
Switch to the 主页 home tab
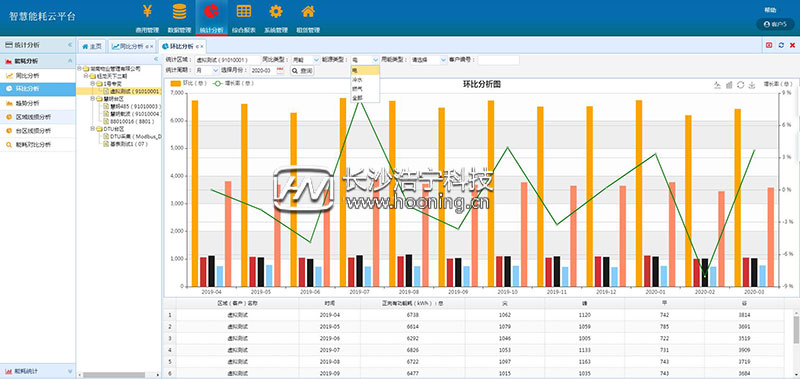(92, 46)
